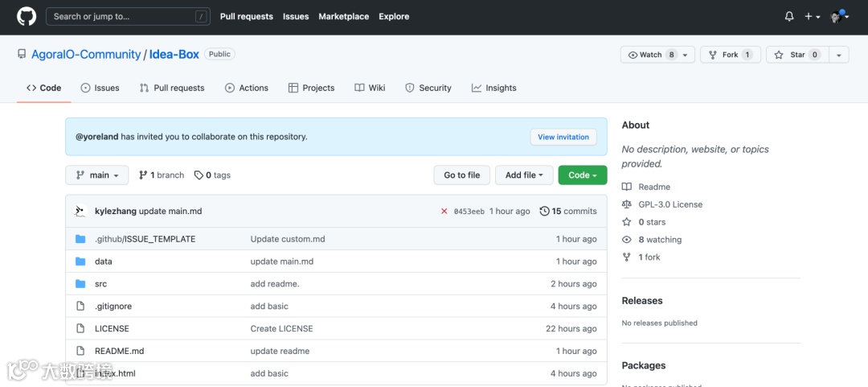Open the 'update main.md' latest commit message
The height and width of the screenshot is (387, 868).
point(170,212)
